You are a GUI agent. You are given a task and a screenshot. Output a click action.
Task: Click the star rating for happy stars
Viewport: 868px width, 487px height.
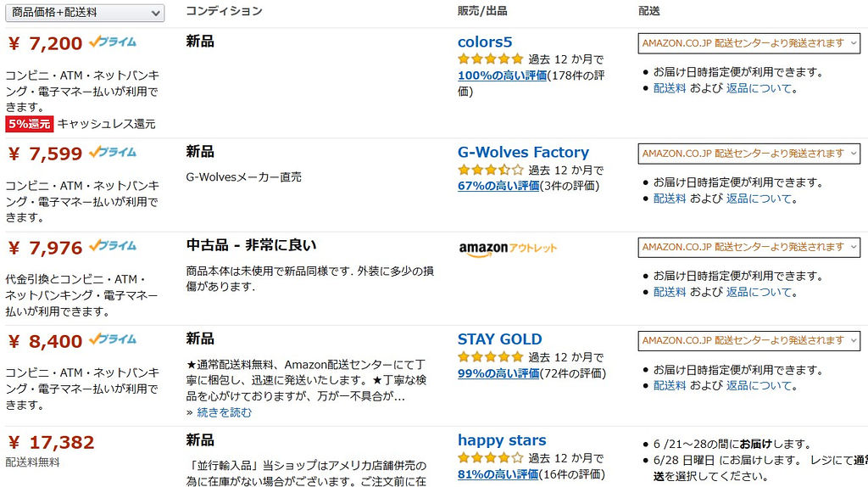pyautogui.click(x=491, y=457)
